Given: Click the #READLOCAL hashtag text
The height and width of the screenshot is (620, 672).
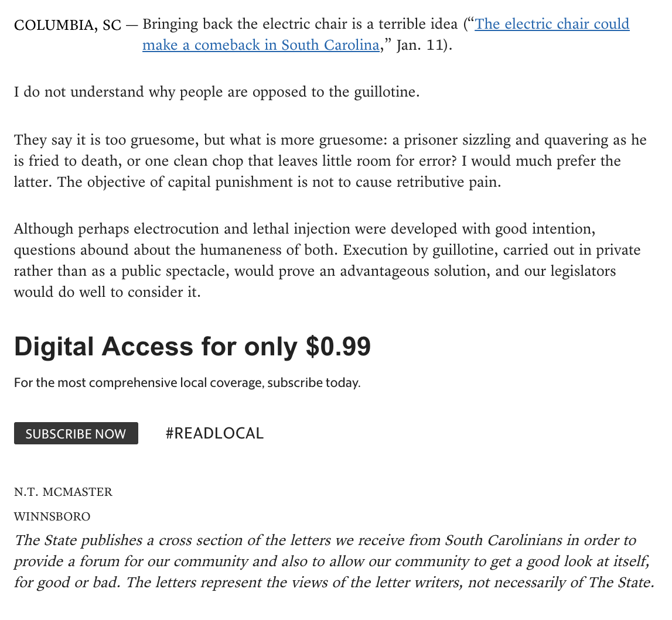Looking at the screenshot, I should [x=214, y=433].
